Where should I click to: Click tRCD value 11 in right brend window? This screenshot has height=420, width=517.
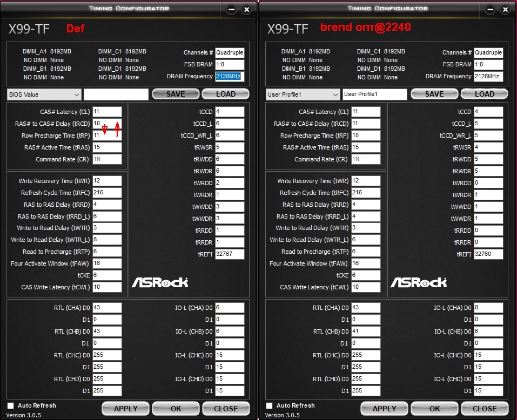(366, 124)
